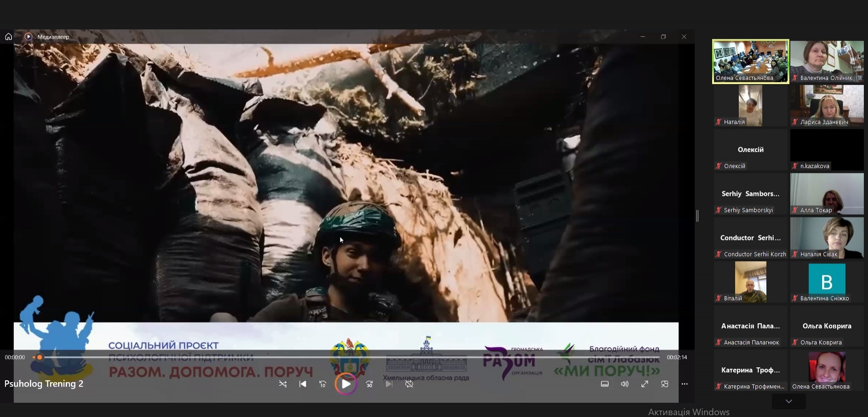Maximize the media player window
Image resolution: width=868 pixels, height=417 pixels.
pos(663,37)
